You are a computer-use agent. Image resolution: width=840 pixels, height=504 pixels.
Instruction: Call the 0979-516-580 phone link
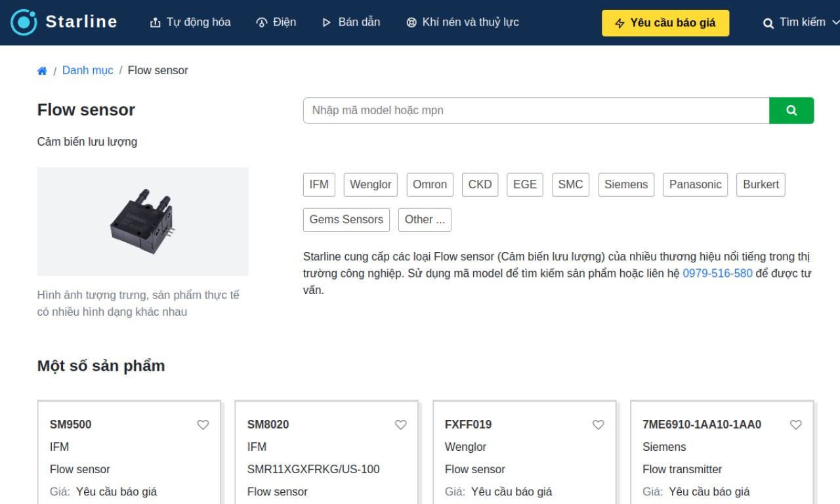(x=717, y=273)
